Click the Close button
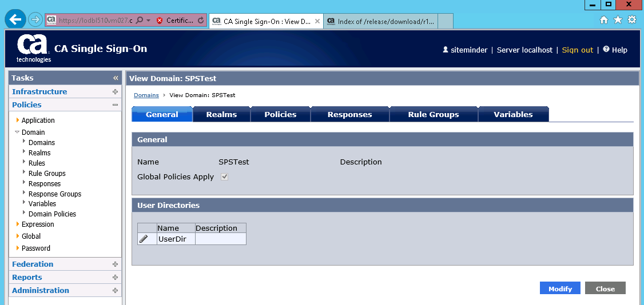 click(605, 288)
